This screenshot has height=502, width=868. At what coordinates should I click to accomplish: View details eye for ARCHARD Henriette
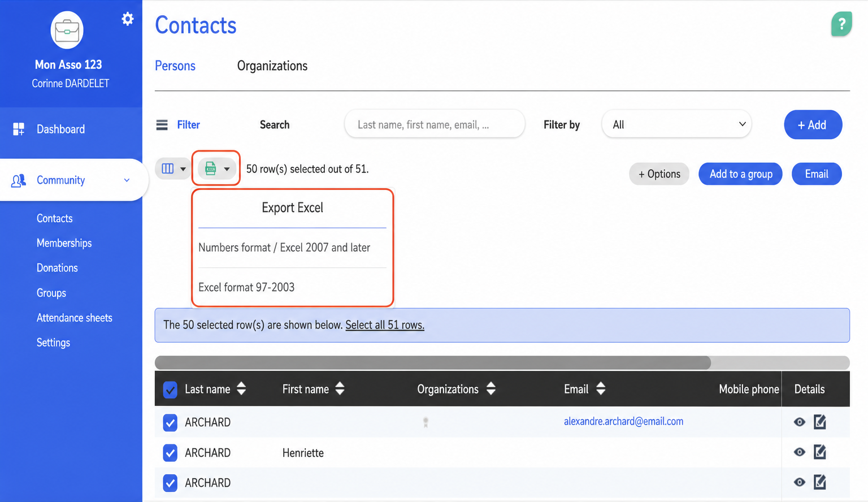coord(799,452)
